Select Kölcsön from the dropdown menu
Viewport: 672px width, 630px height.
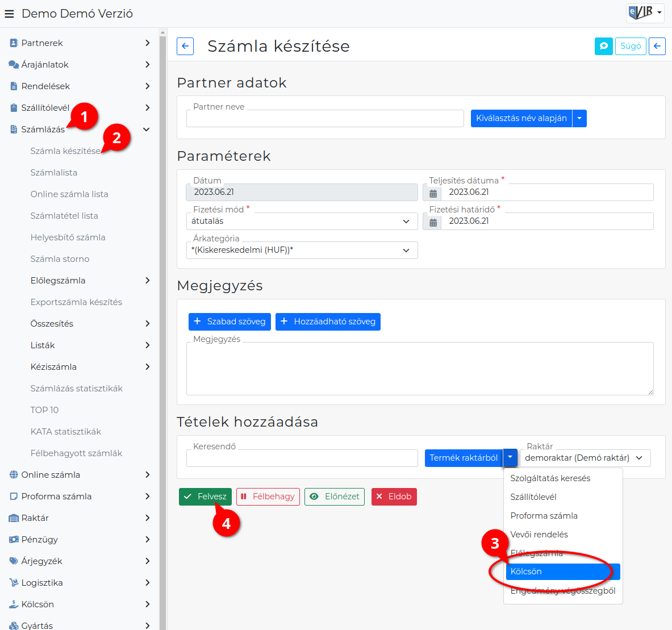(563, 571)
